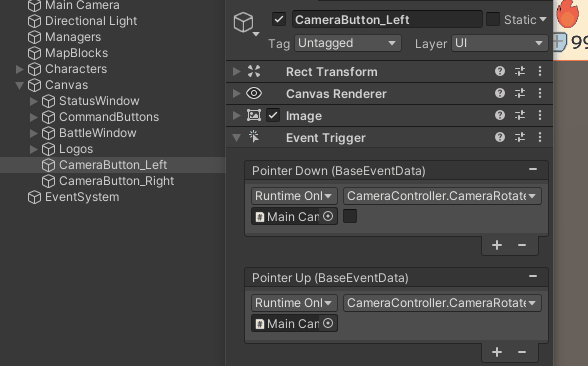This screenshot has width=588, height=366.
Task: Enable the Static checkbox
Action: (493, 19)
